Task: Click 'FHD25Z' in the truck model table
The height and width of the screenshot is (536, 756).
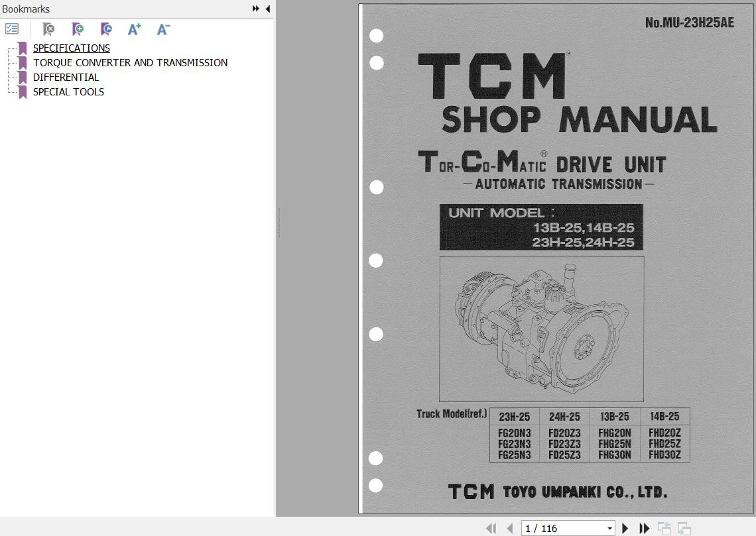Action: click(x=664, y=444)
